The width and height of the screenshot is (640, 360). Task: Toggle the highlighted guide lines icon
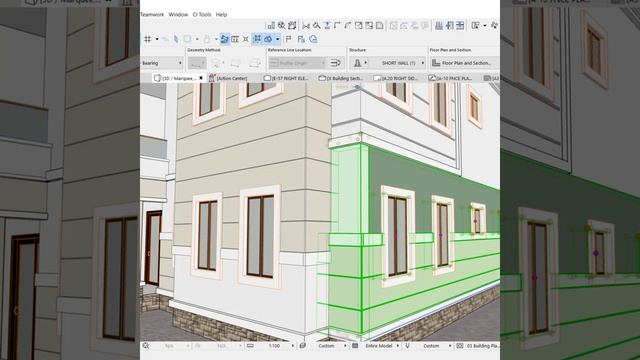(x=224, y=39)
